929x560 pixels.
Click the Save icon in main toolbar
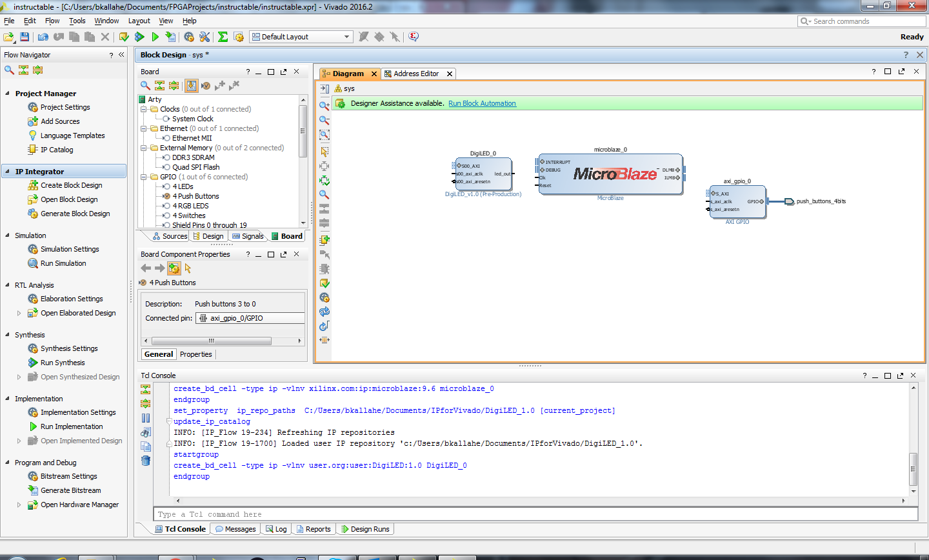tap(25, 37)
